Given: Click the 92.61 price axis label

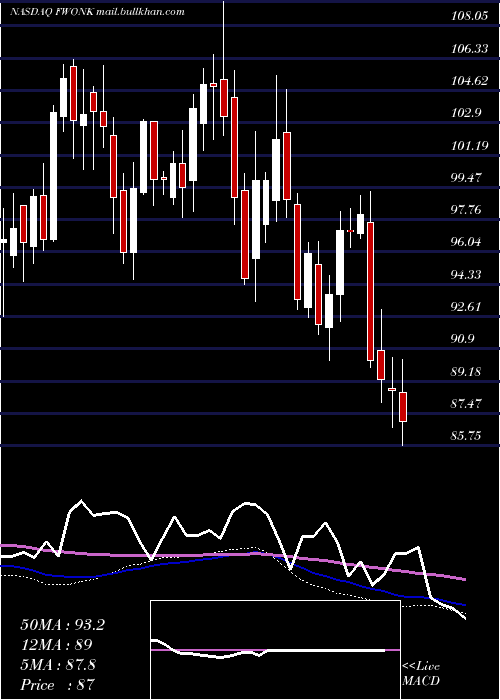Looking at the screenshot, I should coord(467,306).
